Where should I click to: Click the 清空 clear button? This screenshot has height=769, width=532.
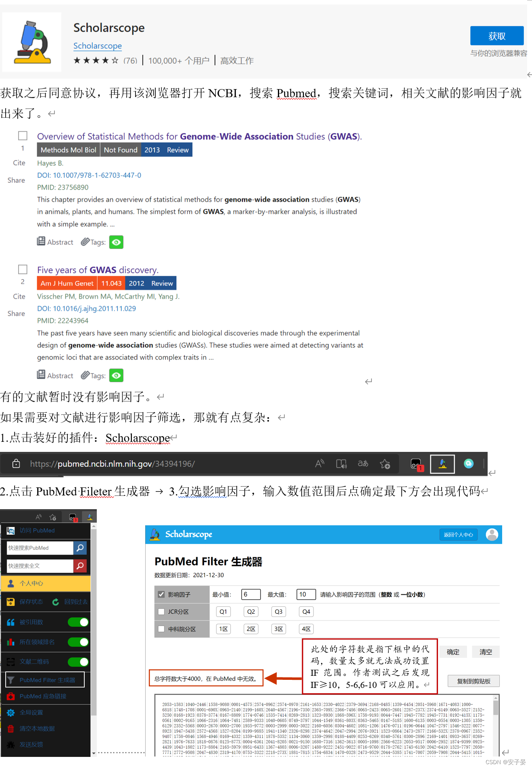pos(486,652)
